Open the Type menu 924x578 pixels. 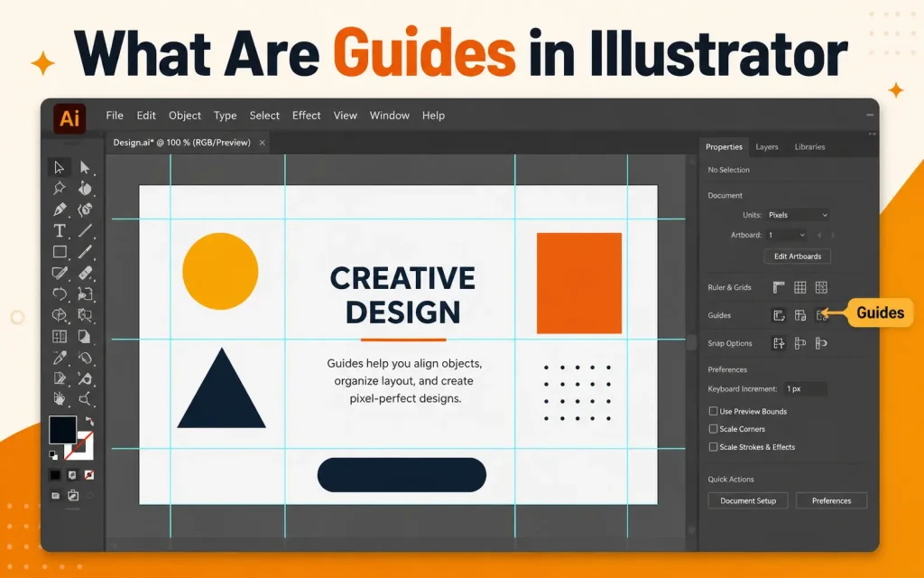coord(225,116)
